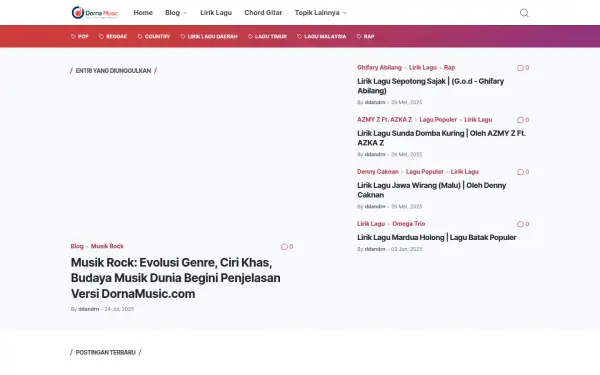
Task: Select the COUNTRY tag
Action: [x=154, y=36]
